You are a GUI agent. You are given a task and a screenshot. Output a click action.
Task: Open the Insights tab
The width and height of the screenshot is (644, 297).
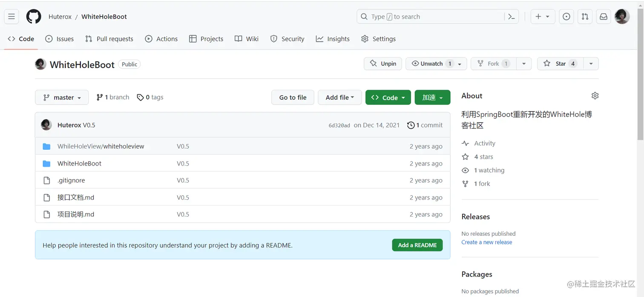pyautogui.click(x=333, y=39)
